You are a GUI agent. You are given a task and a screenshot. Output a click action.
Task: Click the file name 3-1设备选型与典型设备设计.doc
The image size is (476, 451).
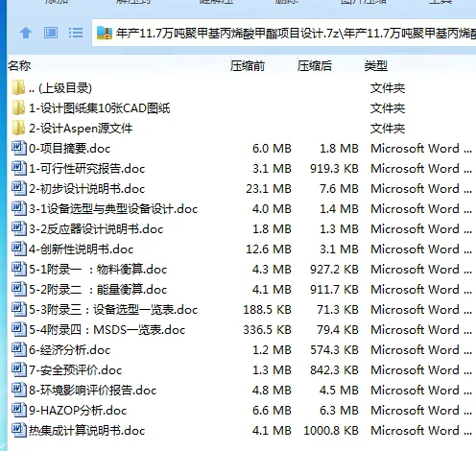[113, 209]
